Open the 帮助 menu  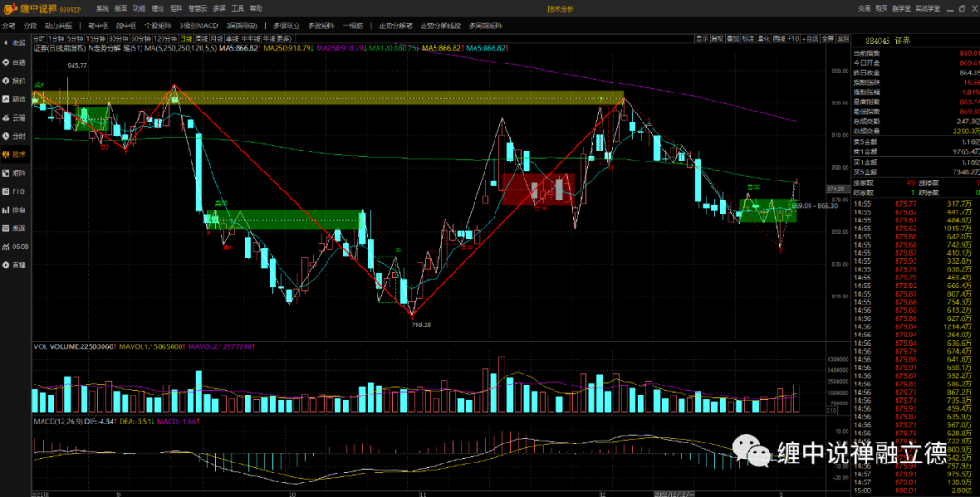click(256, 9)
